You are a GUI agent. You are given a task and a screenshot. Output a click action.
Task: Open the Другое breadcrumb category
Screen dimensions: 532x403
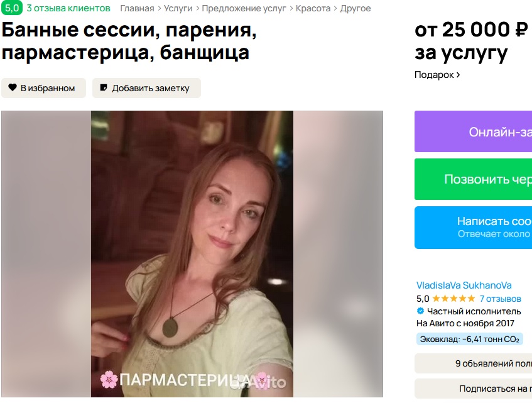tap(356, 9)
